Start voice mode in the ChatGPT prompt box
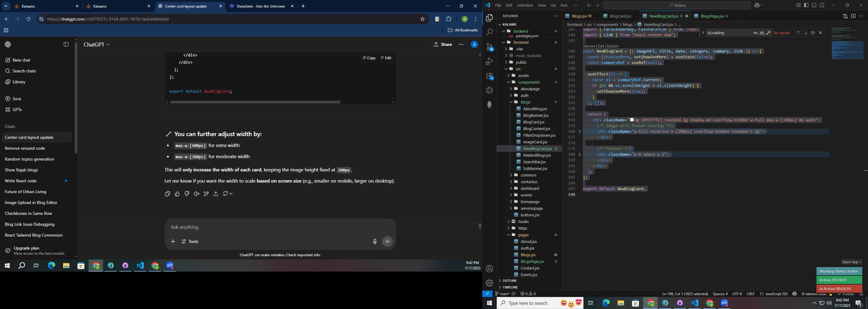Image resolution: width=868 pixels, height=309 pixels. (x=388, y=241)
